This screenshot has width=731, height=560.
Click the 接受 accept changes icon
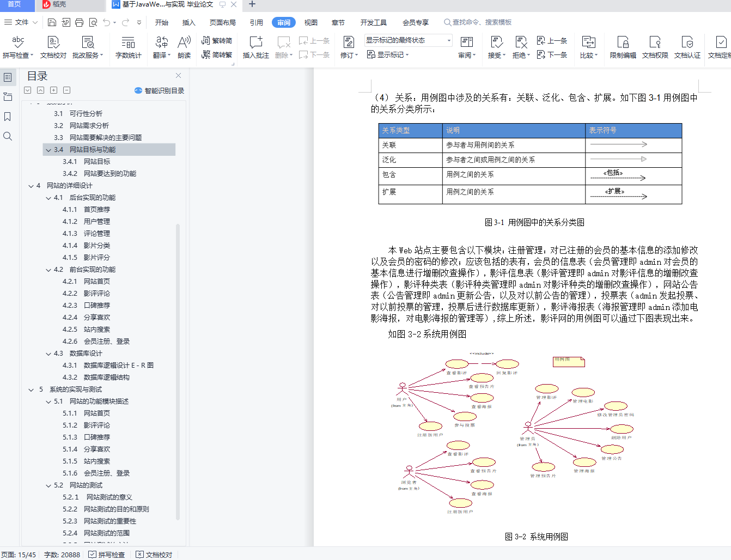pyautogui.click(x=496, y=42)
